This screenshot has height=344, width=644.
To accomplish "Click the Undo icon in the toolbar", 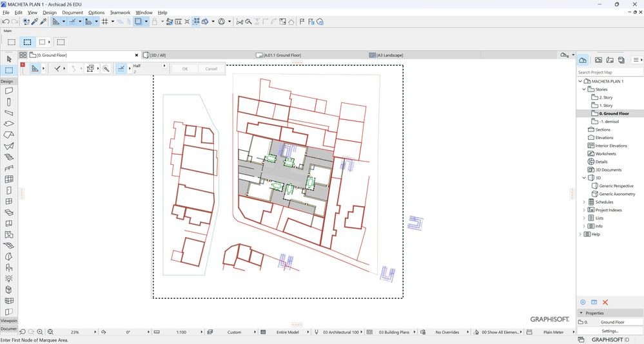I will tap(5, 21).
